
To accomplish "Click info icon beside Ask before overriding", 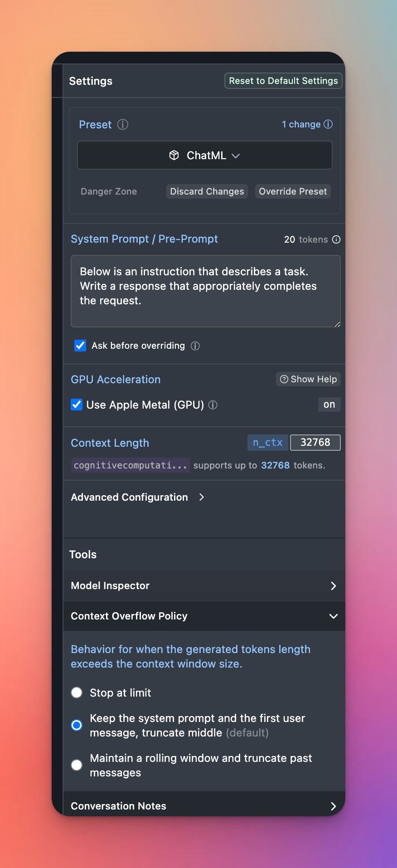I will pyautogui.click(x=195, y=346).
